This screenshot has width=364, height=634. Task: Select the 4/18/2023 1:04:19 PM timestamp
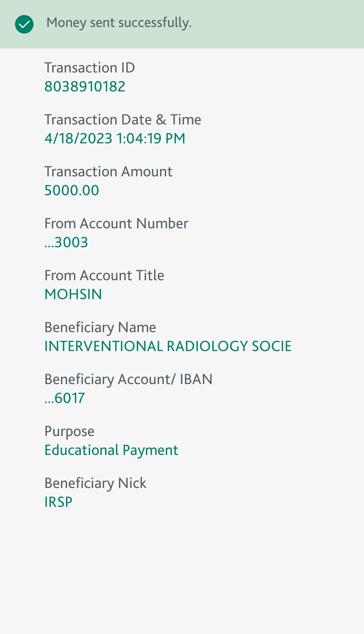pos(115,139)
